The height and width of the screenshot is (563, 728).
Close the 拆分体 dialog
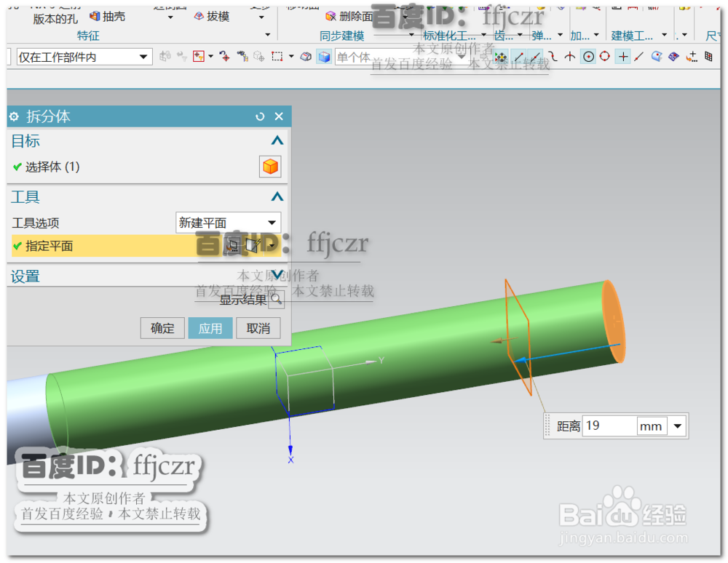pyautogui.click(x=279, y=116)
